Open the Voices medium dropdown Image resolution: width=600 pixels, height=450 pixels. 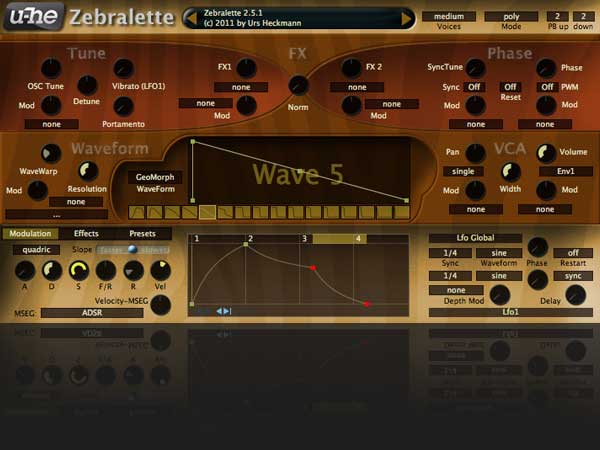449,16
